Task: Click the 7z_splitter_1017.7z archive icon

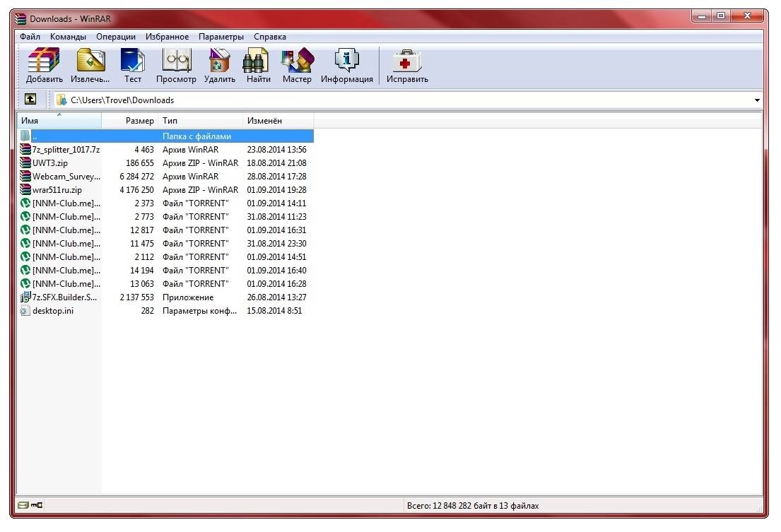Action: (25, 149)
